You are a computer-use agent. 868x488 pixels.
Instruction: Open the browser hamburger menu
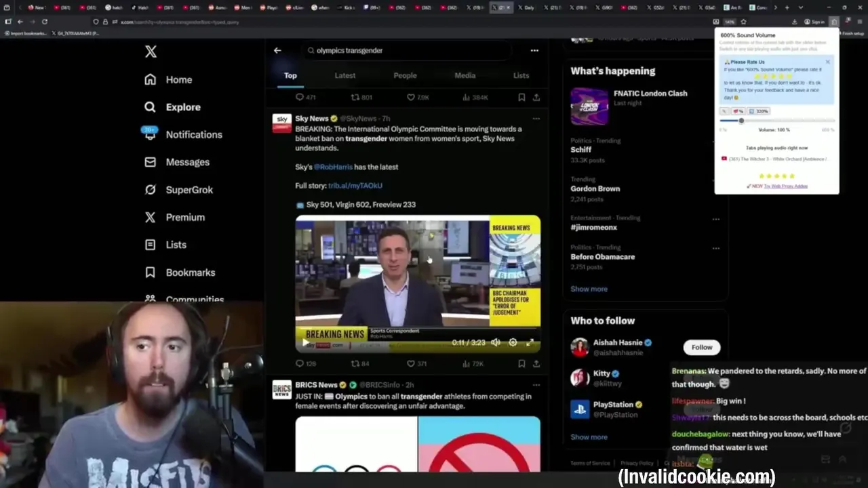[859, 22]
